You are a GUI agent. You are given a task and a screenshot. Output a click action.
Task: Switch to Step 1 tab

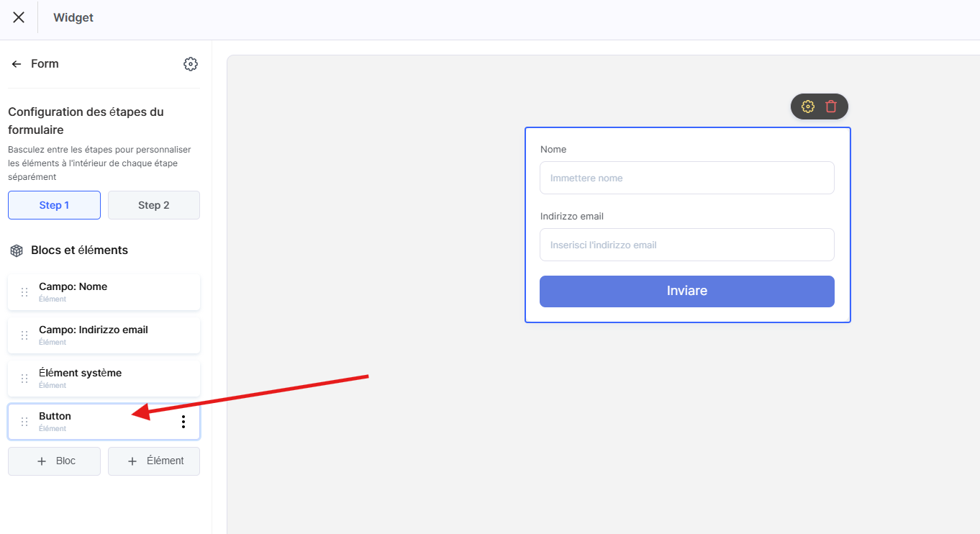click(54, 205)
